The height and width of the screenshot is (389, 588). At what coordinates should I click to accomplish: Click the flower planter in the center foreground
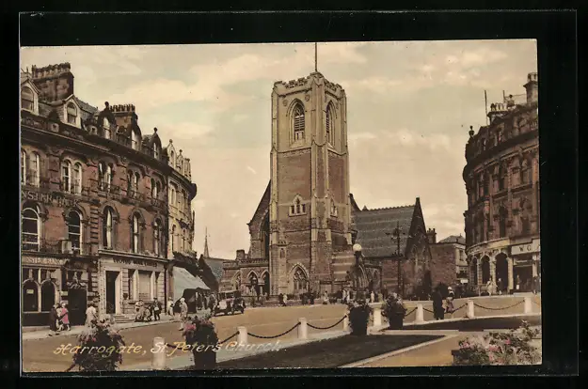click(x=200, y=338)
